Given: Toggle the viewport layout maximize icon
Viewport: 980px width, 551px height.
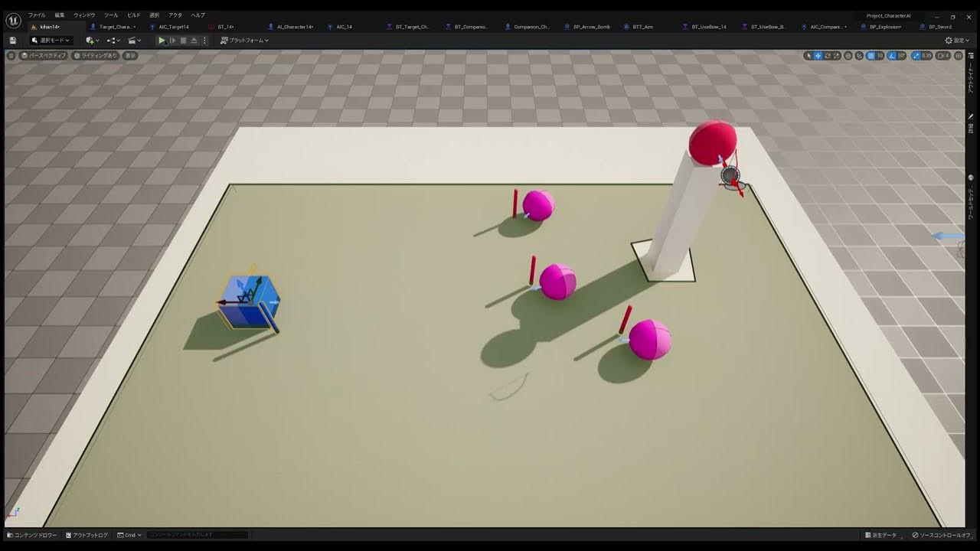Looking at the screenshot, I should coord(959,56).
